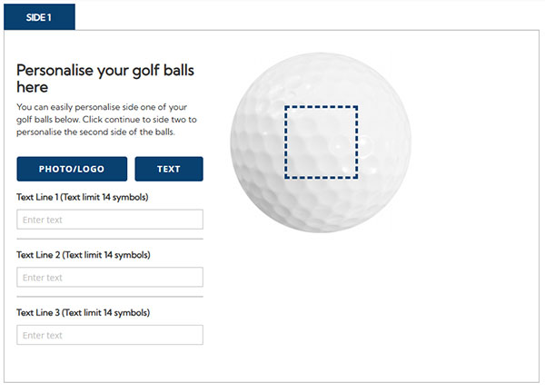This screenshot has width=545, height=392.
Task: Click the right edge of dashed print border
Action: coord(357,142)
